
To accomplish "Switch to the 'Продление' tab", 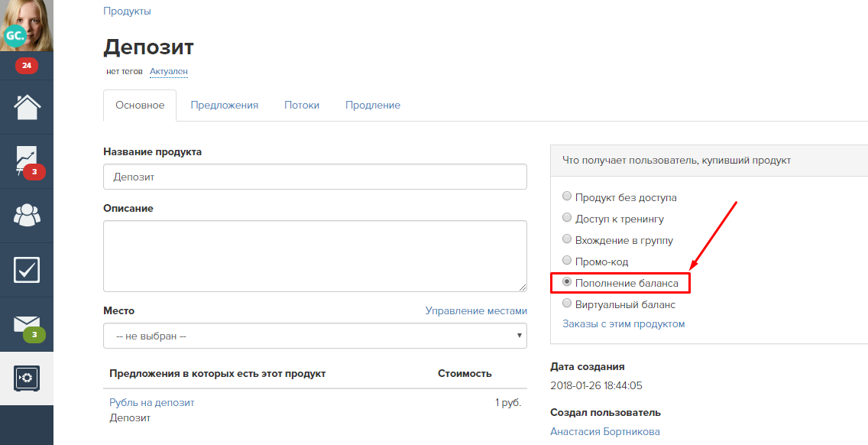I will point(373,106).
